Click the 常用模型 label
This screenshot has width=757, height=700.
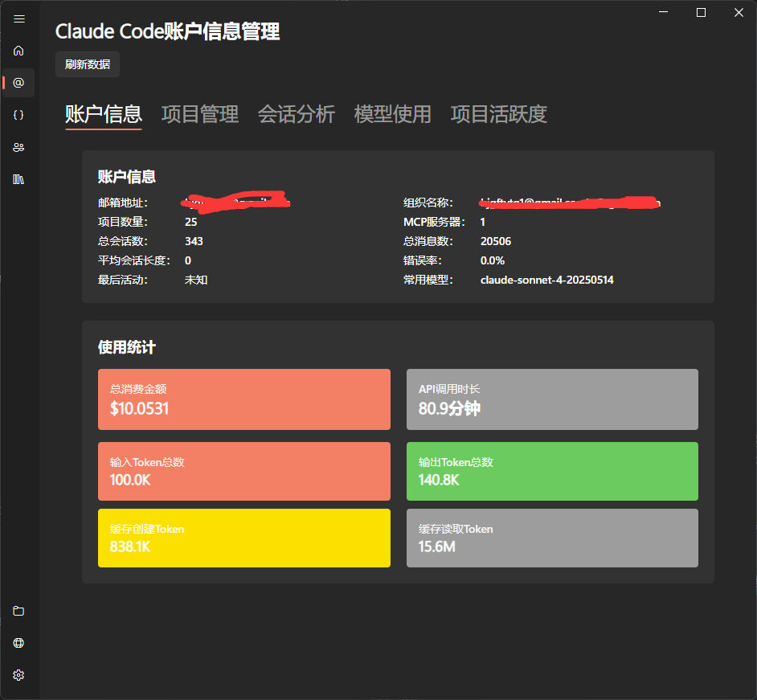(428, 280)
